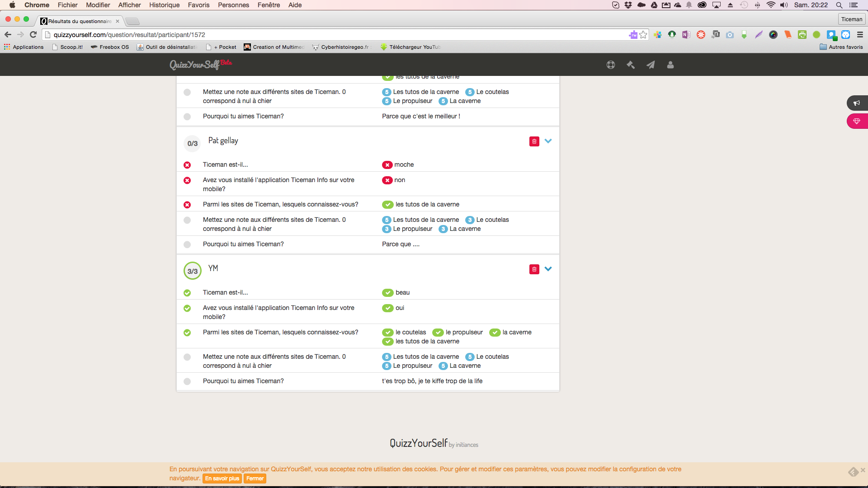The height and width of the screenshot is (488, 868).
Task: Open the Cyberhistoiregeo.fr bookmark
Action: coord(341,47)
